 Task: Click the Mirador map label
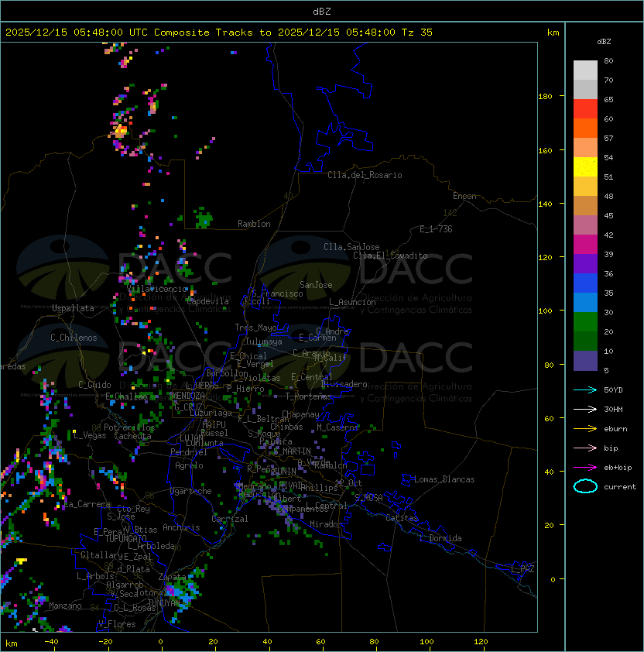click(x=327, y=524)
